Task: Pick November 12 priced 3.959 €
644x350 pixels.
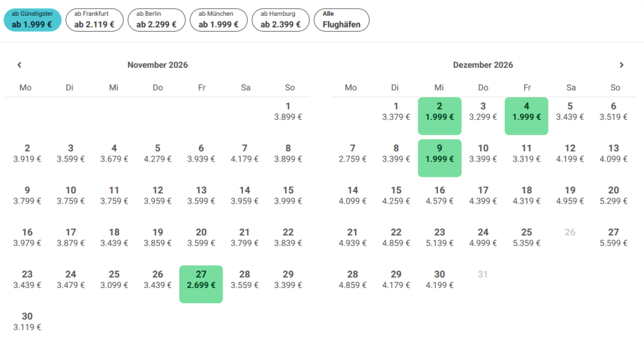Action: [157, 195]
